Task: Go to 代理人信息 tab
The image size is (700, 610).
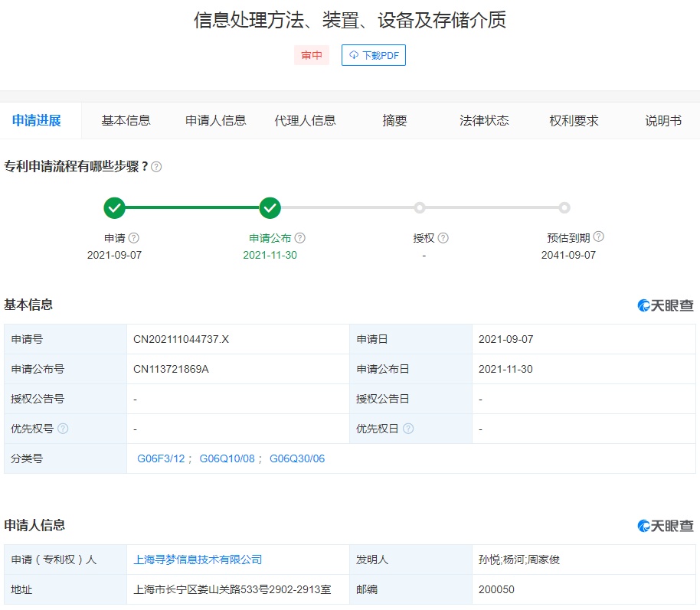Action: (306, 121)
